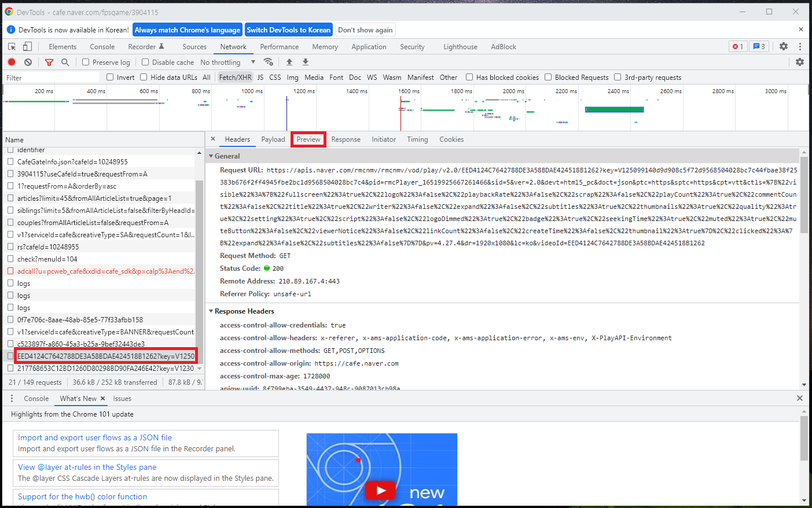
Task: Click Switch DevTools to Korean button
Action: [288, 30]
